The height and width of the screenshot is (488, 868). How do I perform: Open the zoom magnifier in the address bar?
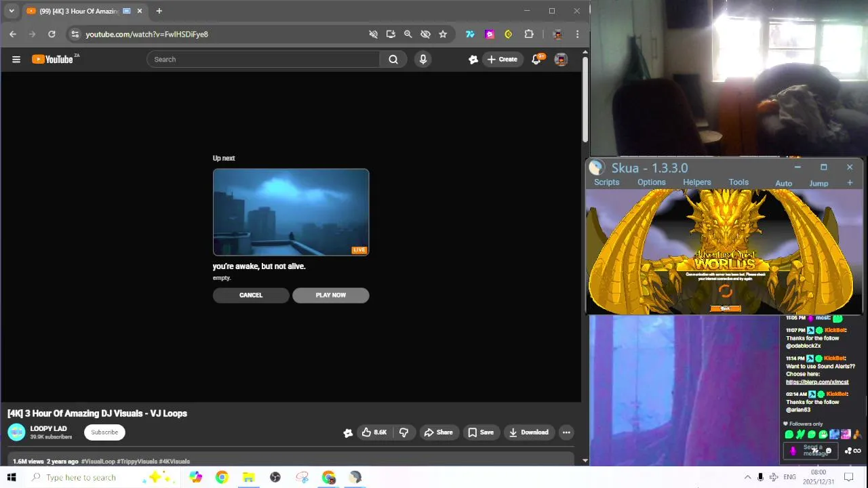408,34
